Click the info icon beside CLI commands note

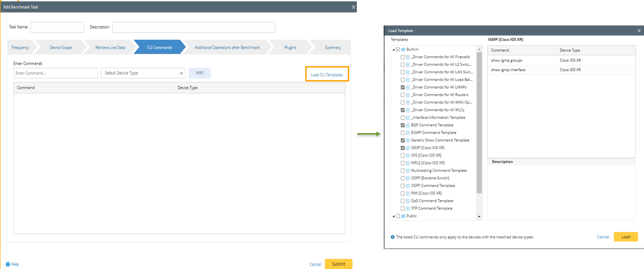[x=392, y=237]
